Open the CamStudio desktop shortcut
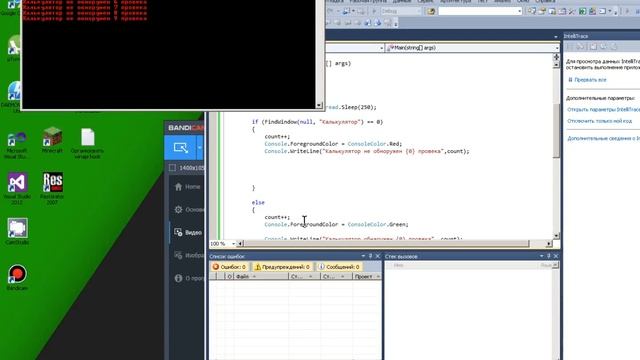640x360 pixels. point(17,231)
